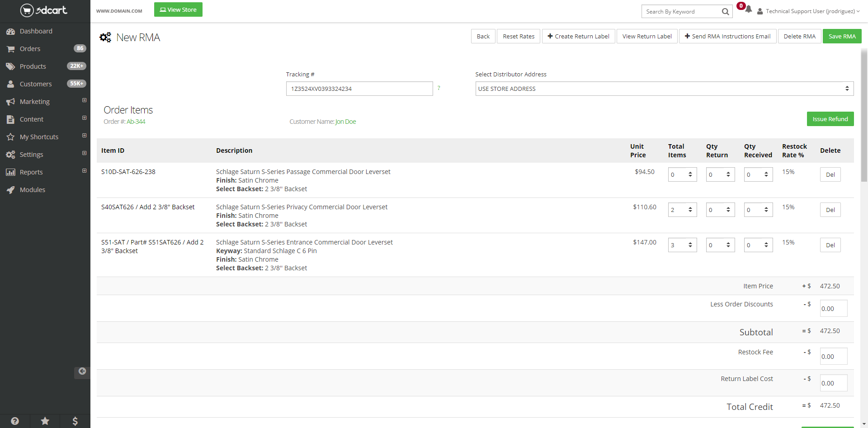The width and height of the screenshot is (868, 428).
Task: Click the dollar sign icon at bottom
Action: point(75,421)
